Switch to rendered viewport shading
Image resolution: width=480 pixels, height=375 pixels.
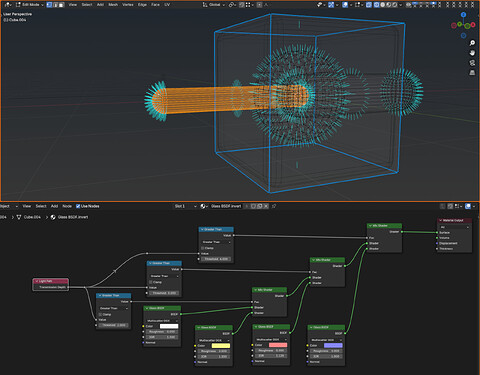(395, 5)
